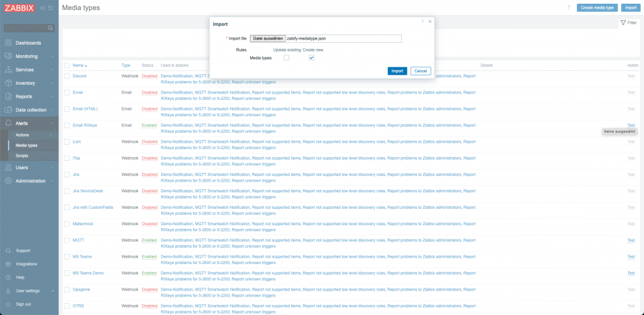Expand the Services menu chevron

[x=53, y=70]
